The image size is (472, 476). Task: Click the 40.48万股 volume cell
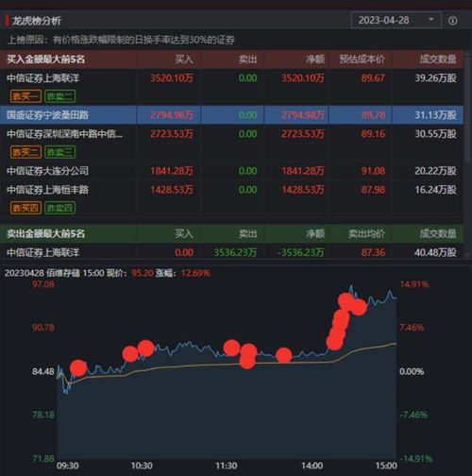[x=435, y=252]
